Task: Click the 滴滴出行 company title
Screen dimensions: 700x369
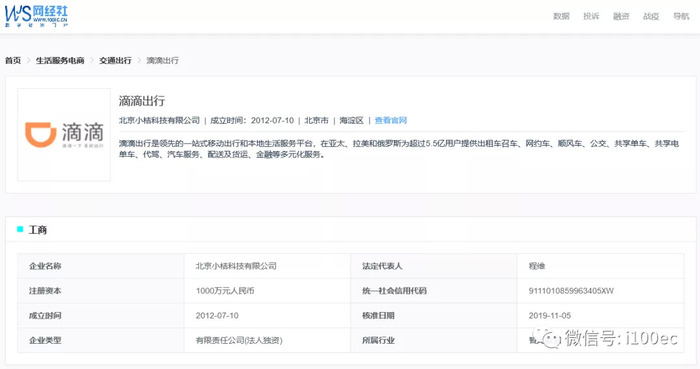Action: 142,101
